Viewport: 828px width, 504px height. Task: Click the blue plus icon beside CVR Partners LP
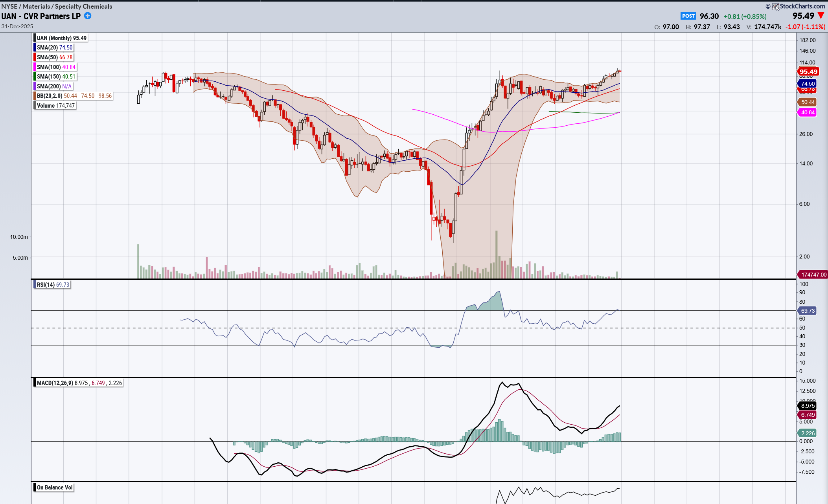88,16
